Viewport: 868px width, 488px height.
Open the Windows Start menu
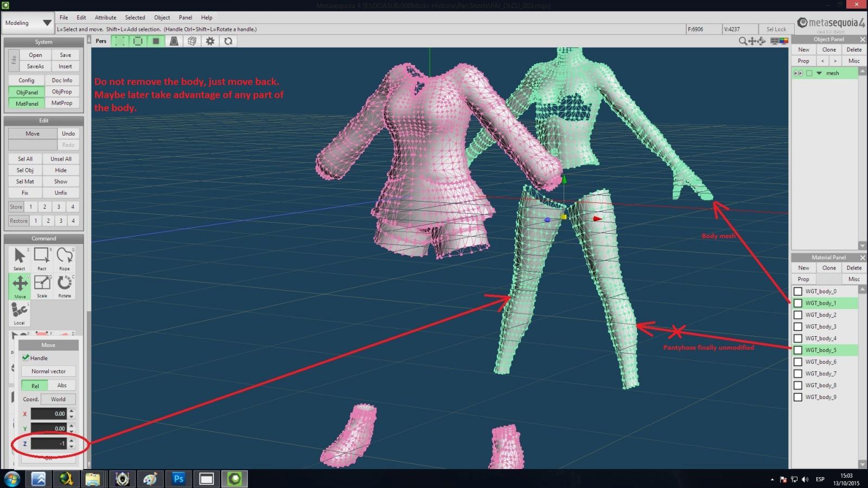pyautogui.click(x=12, y=479)
